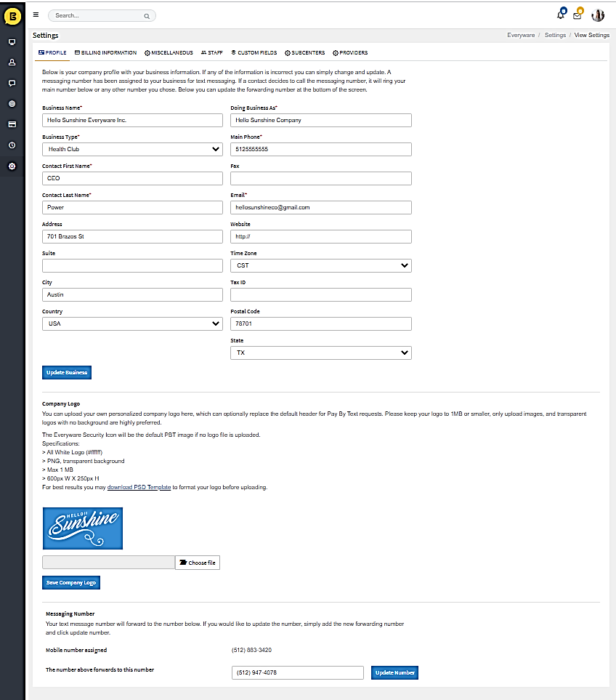This screenshot has height=700, width=616.
Task: Switch to the Billing Information tab
Action: 105,52
